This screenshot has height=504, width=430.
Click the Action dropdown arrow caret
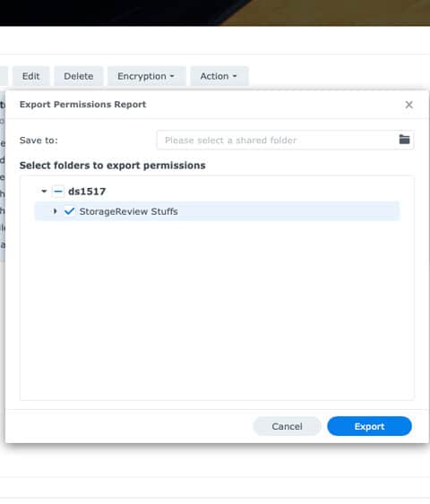coord(235,76)
